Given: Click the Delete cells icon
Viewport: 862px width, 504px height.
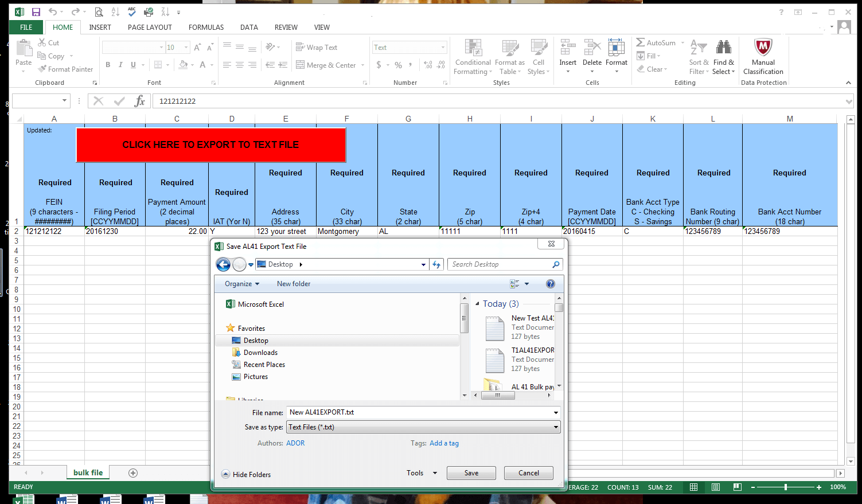Looking at the screenshot, I should (592, 48).
